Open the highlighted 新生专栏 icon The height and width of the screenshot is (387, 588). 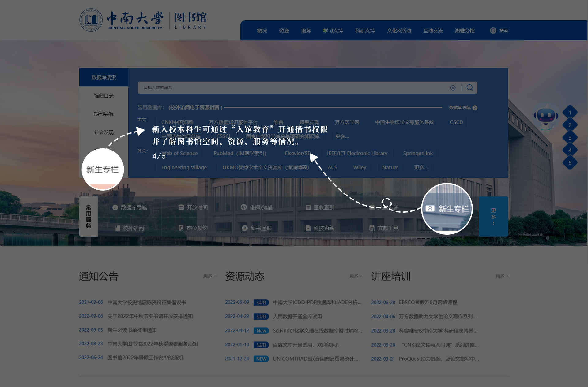pos(430,209)
